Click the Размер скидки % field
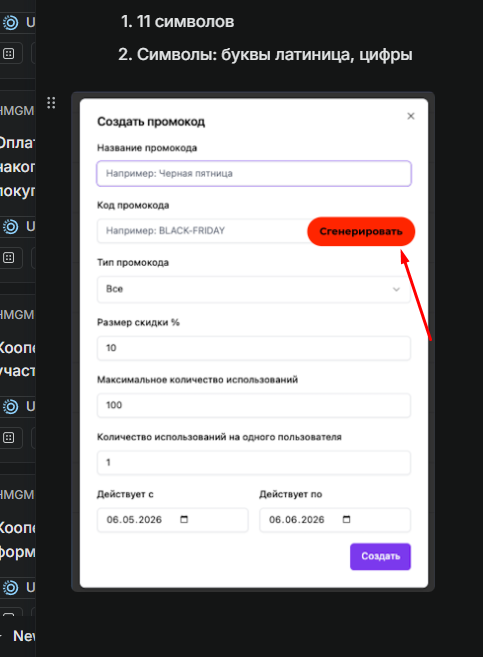Image resolution: width=483 pixels, height=657 pixels. [x=254, y=348]
